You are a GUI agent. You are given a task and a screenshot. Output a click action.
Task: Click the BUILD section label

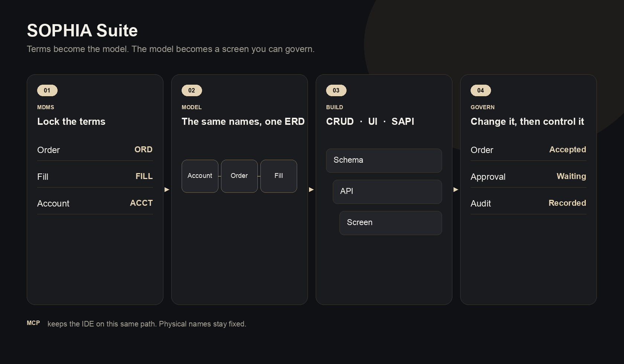point(335,107)
